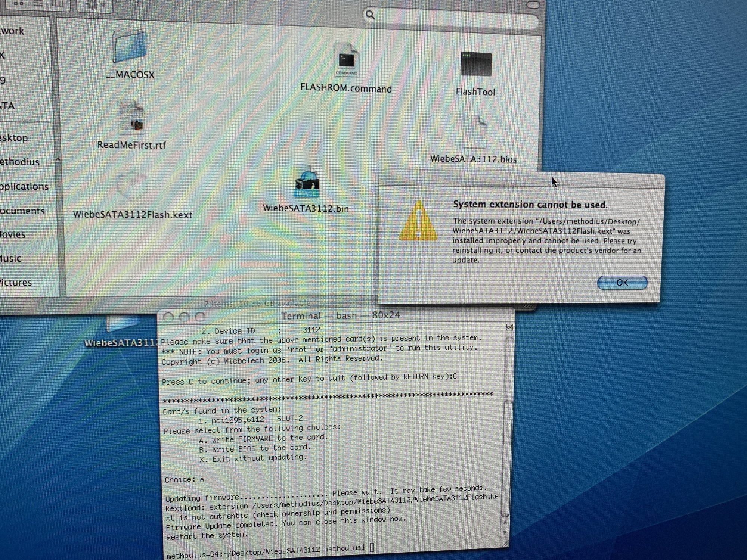Open the __MACOSX folder icon

coord(130,46)
